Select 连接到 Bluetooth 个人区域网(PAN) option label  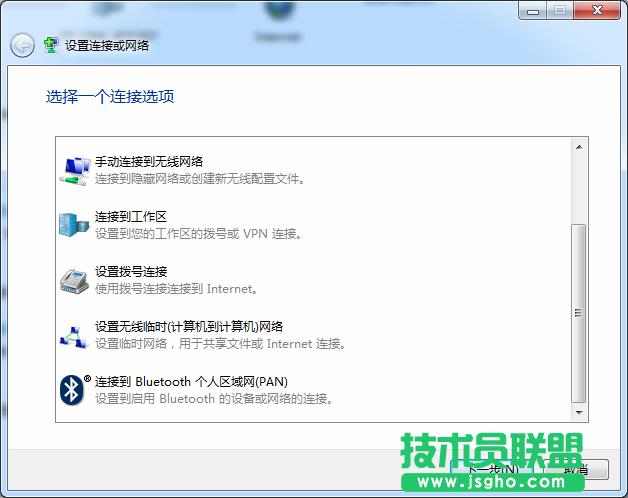coord(190,382)
